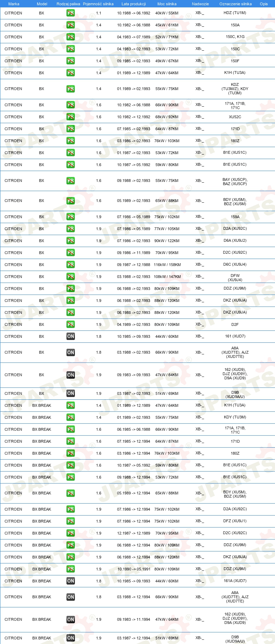275x644 pixels.
Task: Select the 40kW / 55KM power cell
Action: pos(167,13)
